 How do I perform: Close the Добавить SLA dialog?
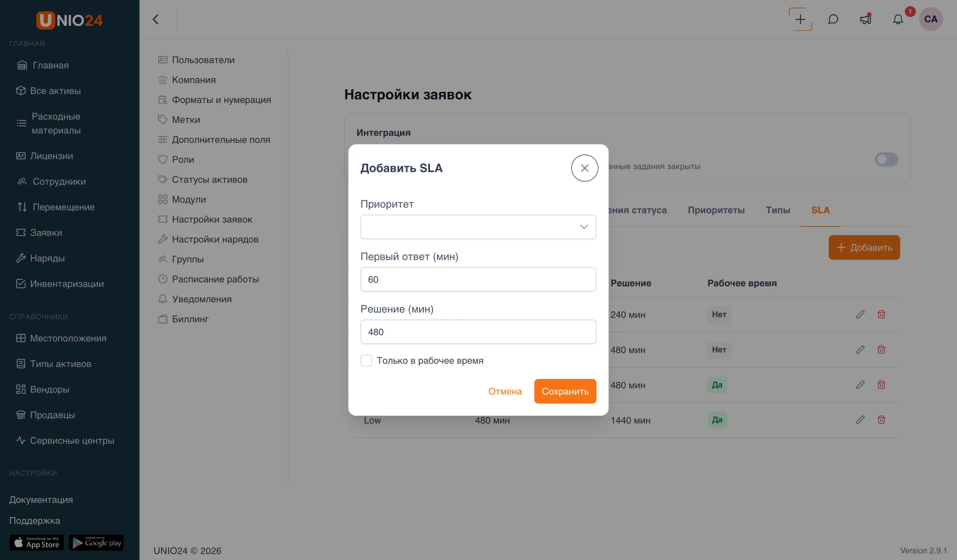pos(585,168)
